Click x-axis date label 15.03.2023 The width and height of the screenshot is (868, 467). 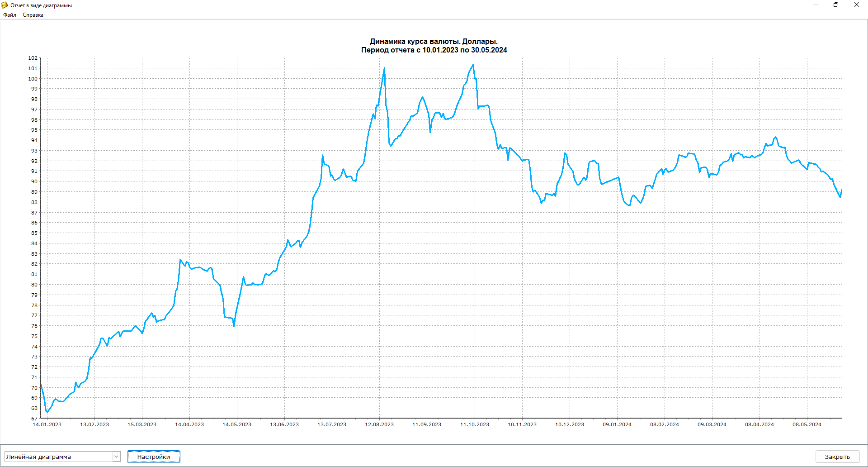[x=142, y=424]
